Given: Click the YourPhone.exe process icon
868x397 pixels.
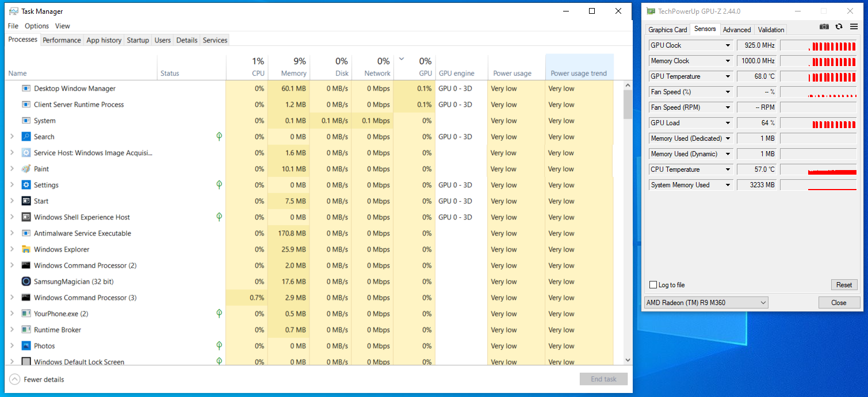Looking at the screenshot, I should (26, 314).
